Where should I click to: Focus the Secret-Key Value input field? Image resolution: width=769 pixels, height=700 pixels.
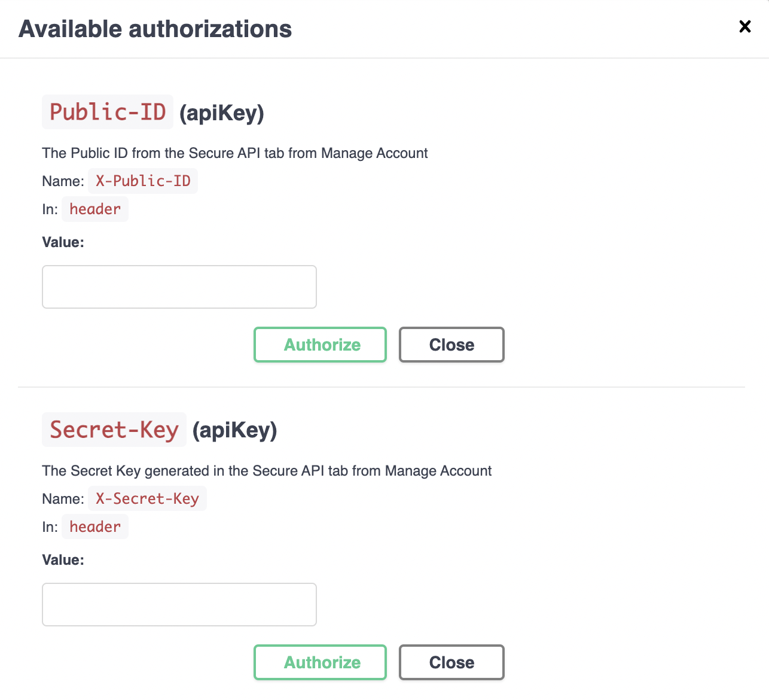click(x=179, y=604)
